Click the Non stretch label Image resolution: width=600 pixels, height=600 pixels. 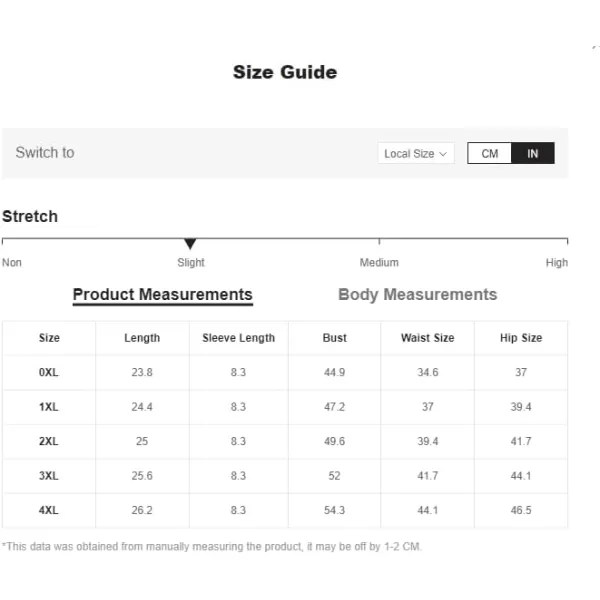pyautogui.click(x=12, y=262)
